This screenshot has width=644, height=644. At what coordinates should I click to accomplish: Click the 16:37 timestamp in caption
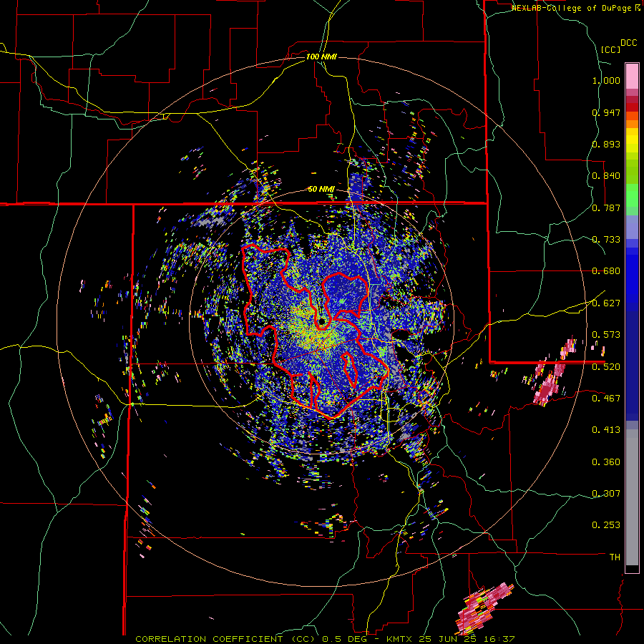coord(499,639)
